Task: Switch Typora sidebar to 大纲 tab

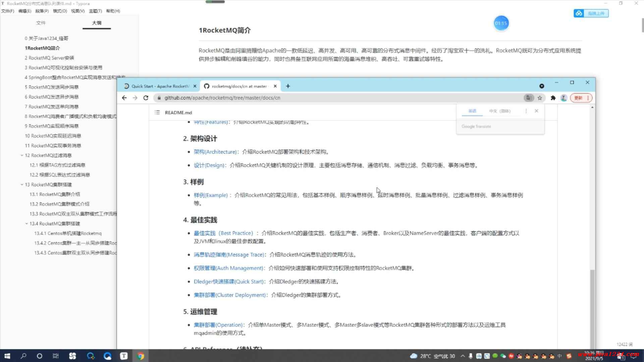Action: pos(97,23)
